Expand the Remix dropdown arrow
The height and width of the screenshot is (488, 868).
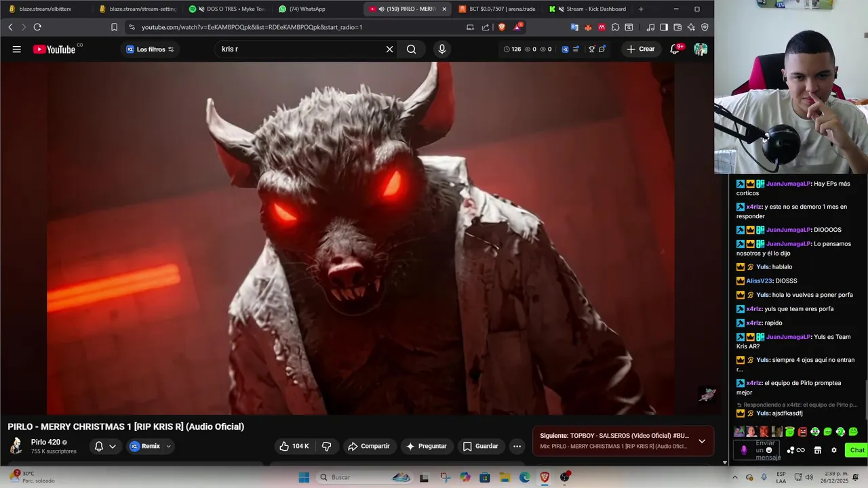(x=168, y=446)
